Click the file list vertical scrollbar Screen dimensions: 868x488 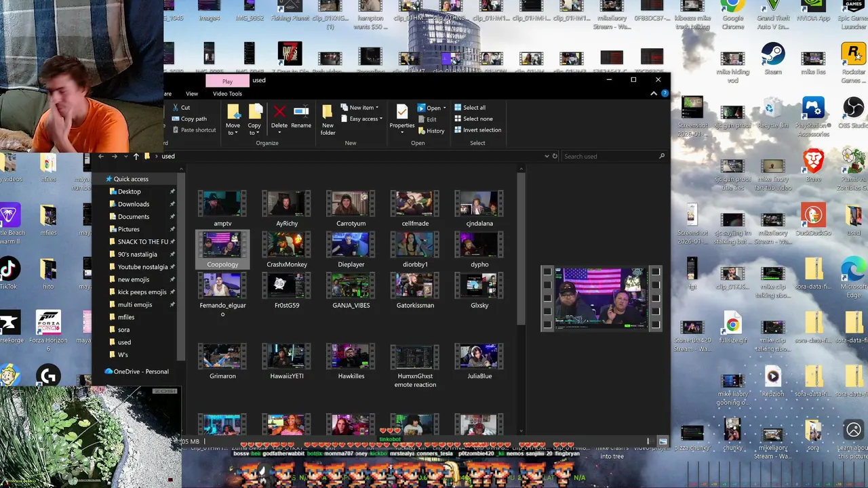521,248
